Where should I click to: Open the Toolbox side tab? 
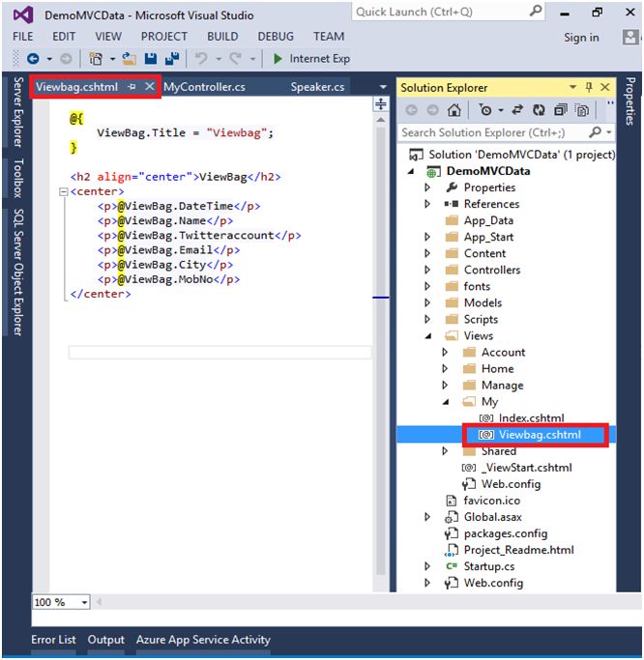(x=17, y=179)
